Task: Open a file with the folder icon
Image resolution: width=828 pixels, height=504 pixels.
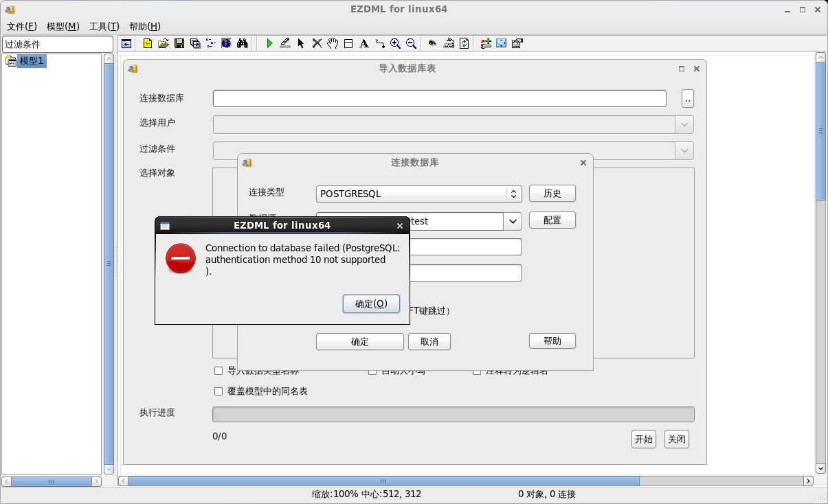Action: [x=164, y=43]
